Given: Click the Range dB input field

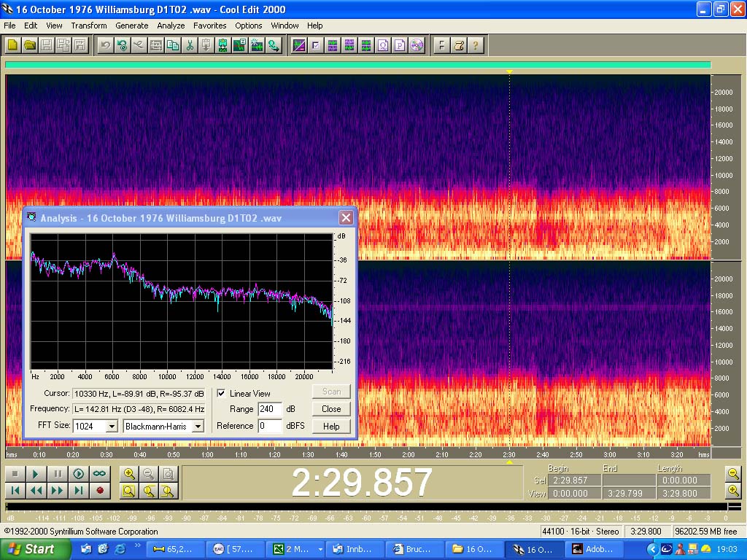Looking at the screenshot, I should point(270,409).
